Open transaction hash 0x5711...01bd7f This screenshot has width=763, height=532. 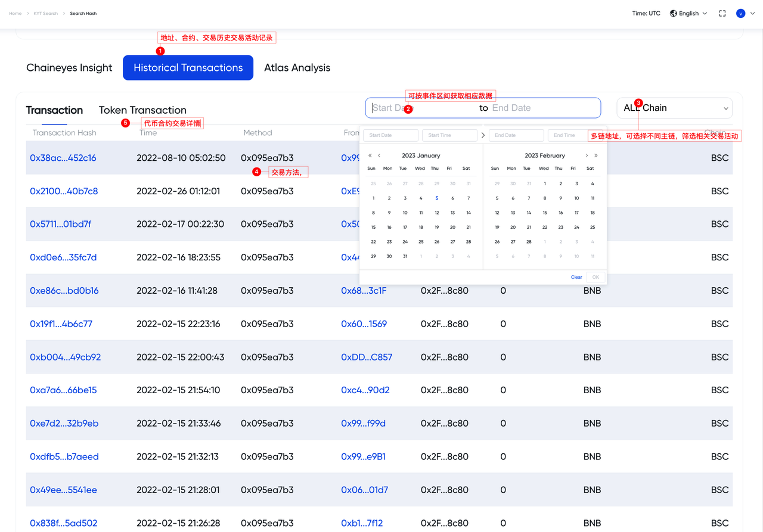click(61, 224)
